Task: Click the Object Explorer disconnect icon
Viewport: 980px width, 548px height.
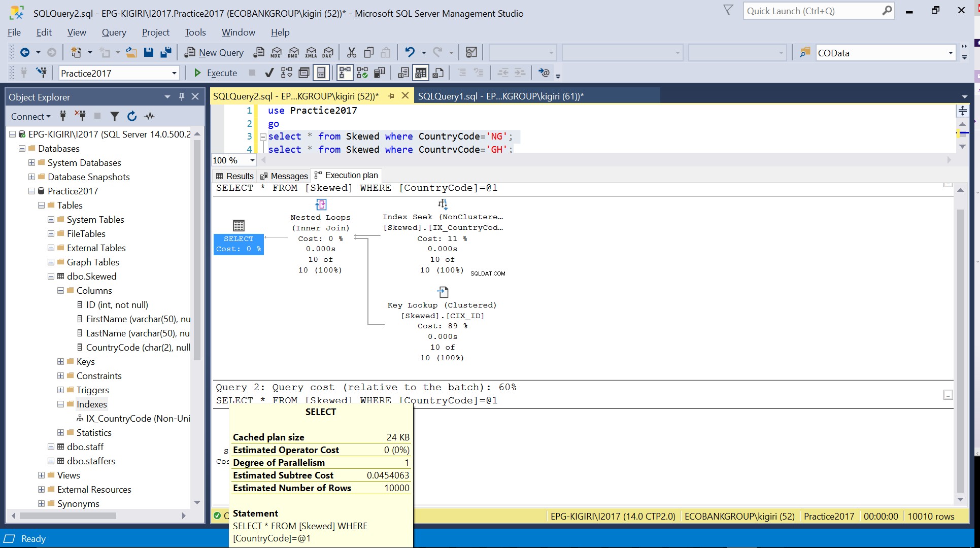Action: point(80,116)
